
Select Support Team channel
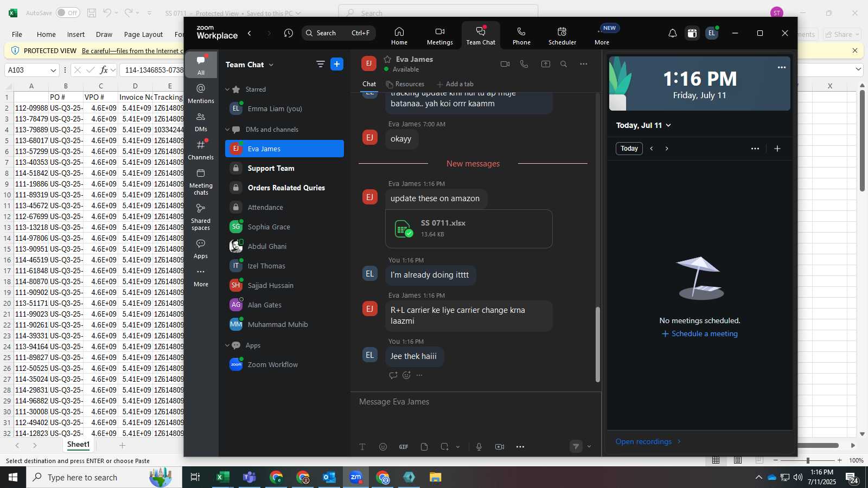tap(284, 169)
